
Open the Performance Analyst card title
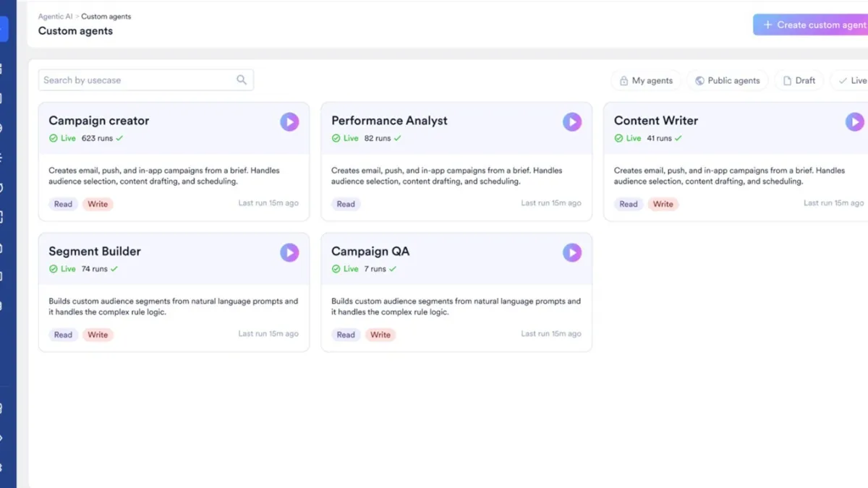(389, 121)
